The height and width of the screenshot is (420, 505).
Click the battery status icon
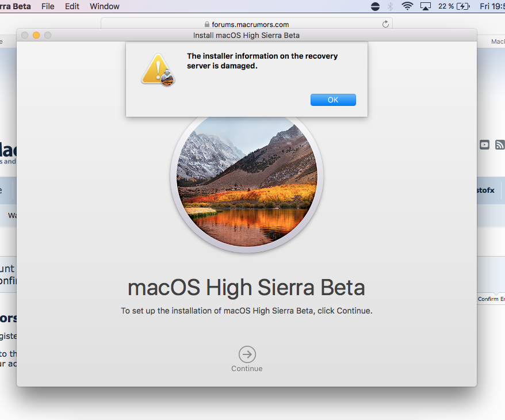coord(464,6)
